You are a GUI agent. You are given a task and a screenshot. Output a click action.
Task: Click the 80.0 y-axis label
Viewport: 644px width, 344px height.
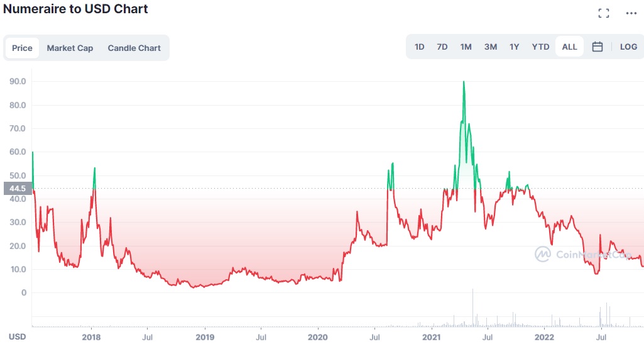[x=18, y=105]
